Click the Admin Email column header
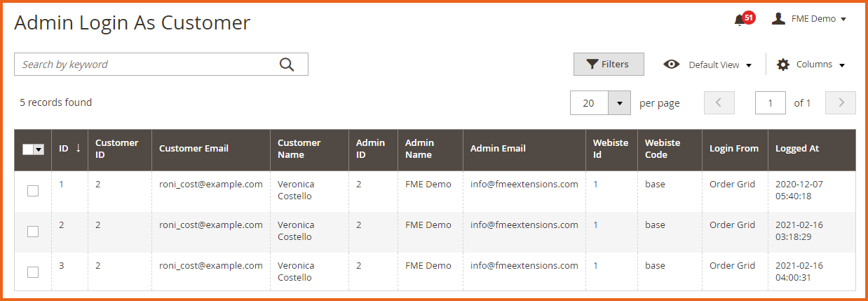Image resolution: width=868 pixels, height=301 pixels. (x=498, y=149)
